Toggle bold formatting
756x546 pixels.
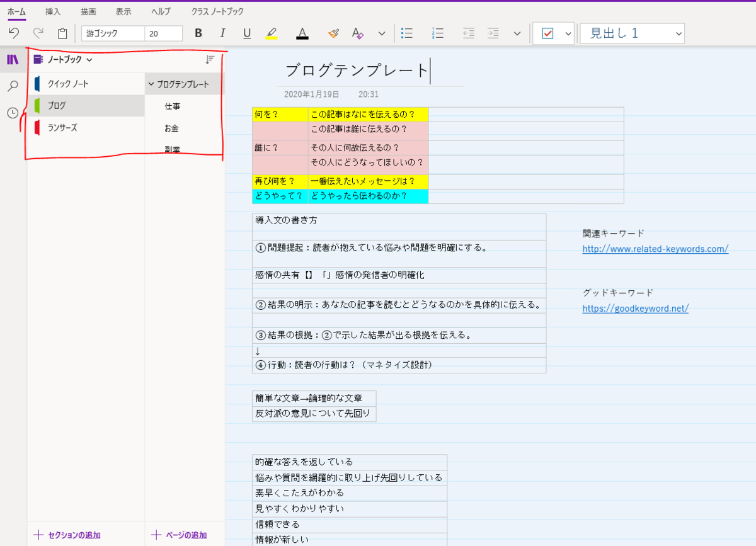pyautogui.click(x=198, y=33)
